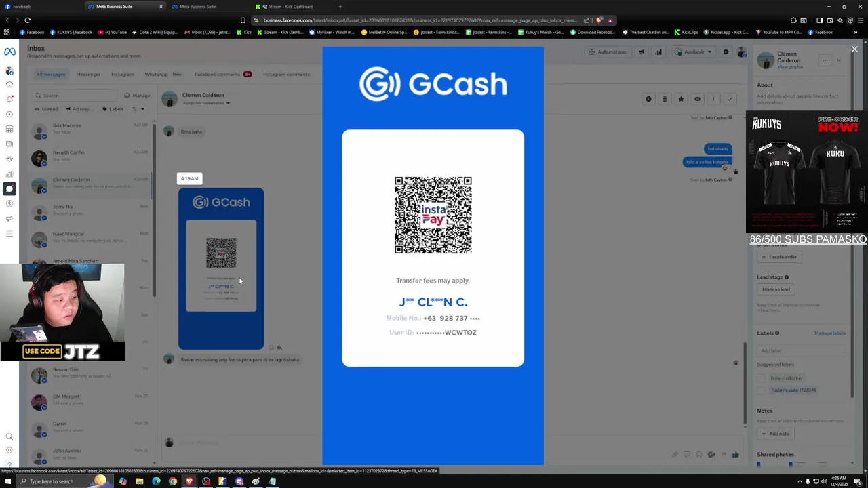Screen dimensions: 868x488
Task: Click the search magnifier at sidebar bottom
Action: click(x=9, y=436)
